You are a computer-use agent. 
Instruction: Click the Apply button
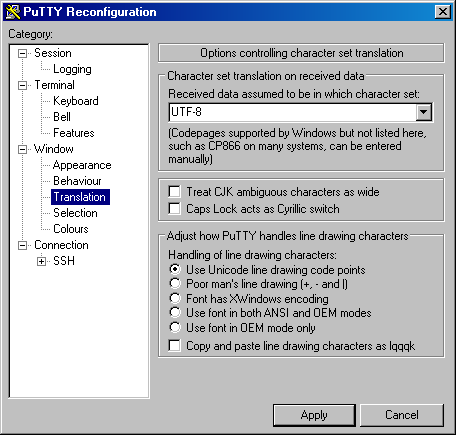point(314,415)
